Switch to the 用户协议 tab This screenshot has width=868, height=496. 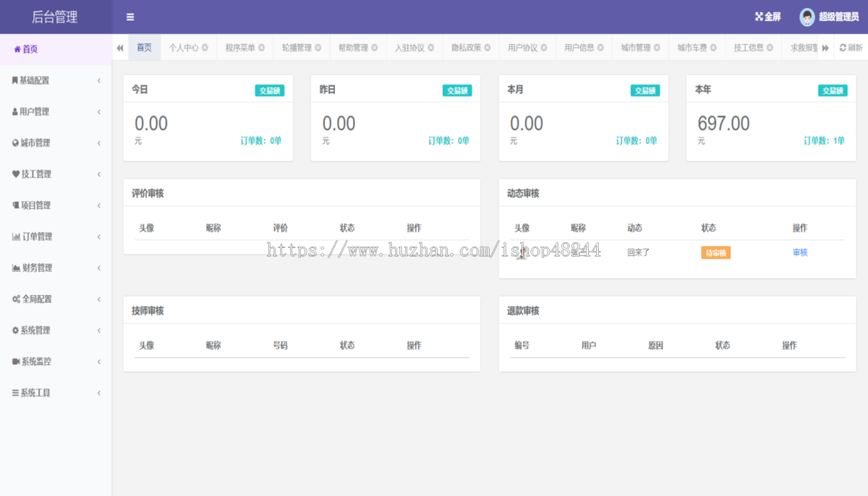(527, 48)
